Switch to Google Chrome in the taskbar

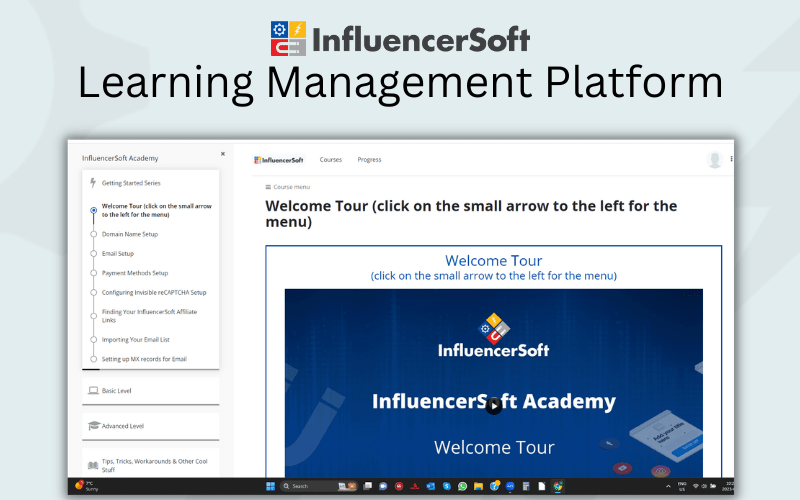[x=557, y=486]
